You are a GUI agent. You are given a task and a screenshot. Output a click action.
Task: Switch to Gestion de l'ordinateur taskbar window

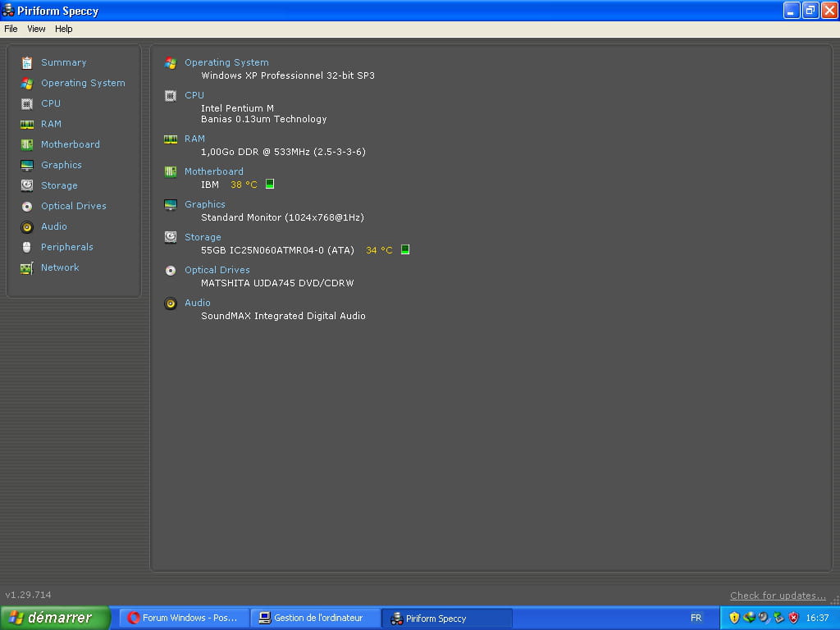point(316,618)
